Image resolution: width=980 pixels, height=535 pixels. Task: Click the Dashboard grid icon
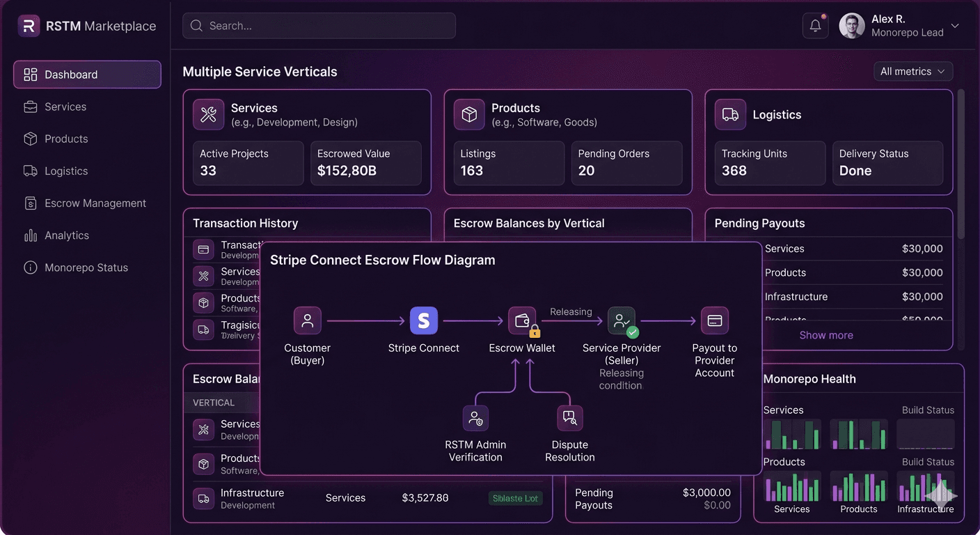pos(30,75)
